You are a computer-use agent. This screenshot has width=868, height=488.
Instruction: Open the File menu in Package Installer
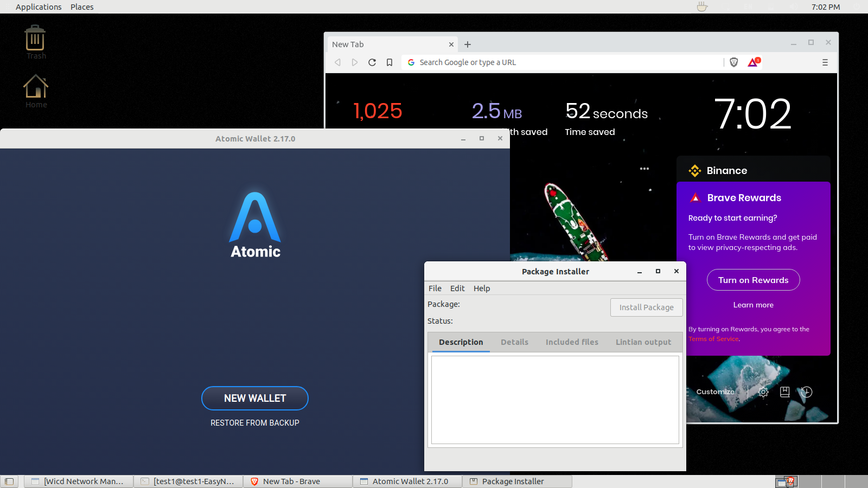tap(435, 288)
